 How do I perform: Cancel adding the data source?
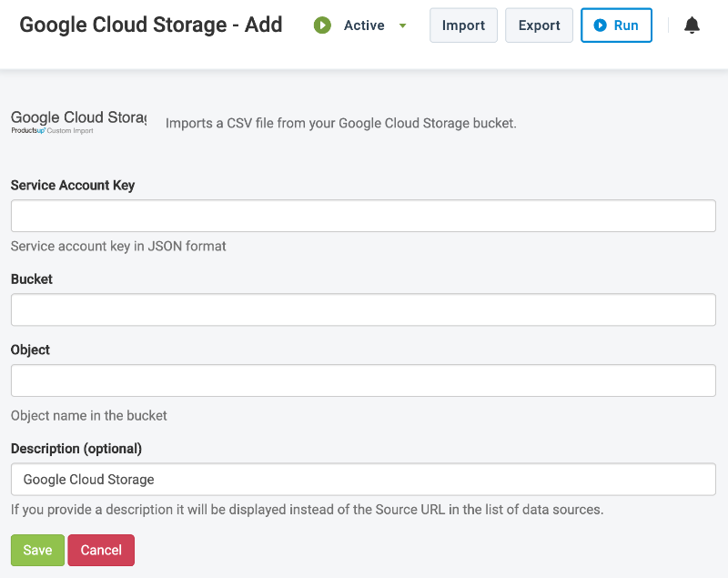[101, 550]
